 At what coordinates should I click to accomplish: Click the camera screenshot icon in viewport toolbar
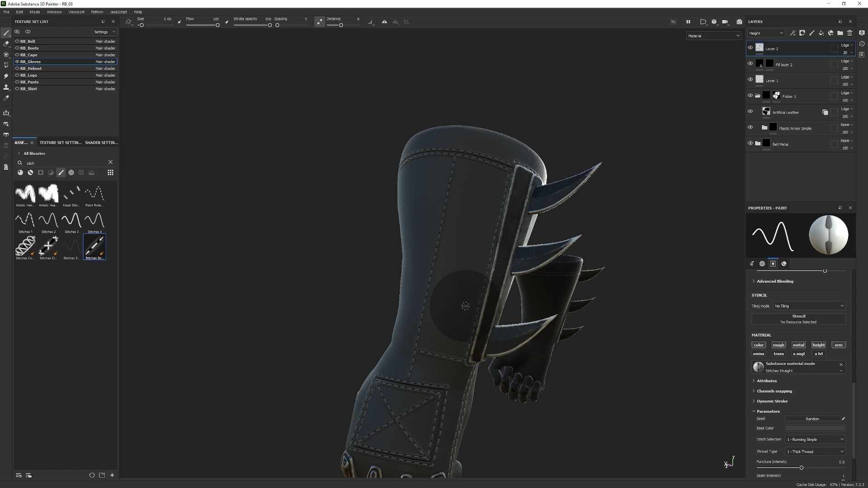point(739,22)
